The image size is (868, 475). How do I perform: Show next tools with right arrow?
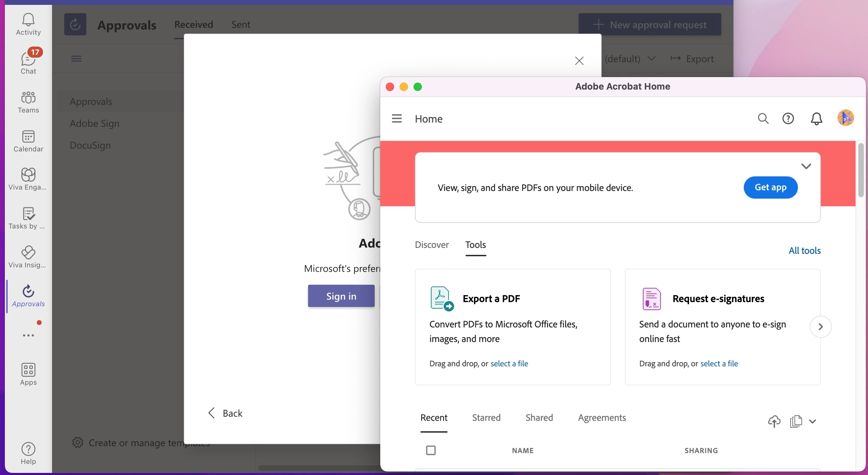pos(820,326)
